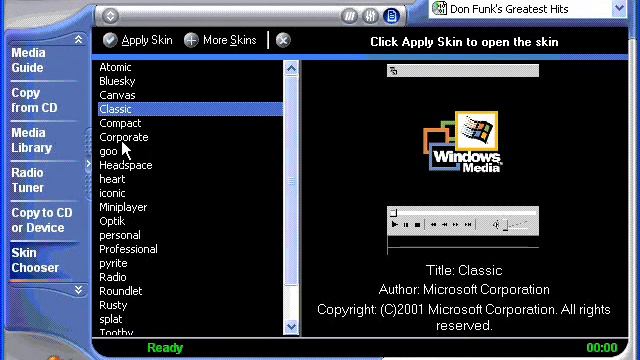The width and height of the screenshot is (640, 360).
Task: Click Apply Skin button label
Action: coord(147,40)
